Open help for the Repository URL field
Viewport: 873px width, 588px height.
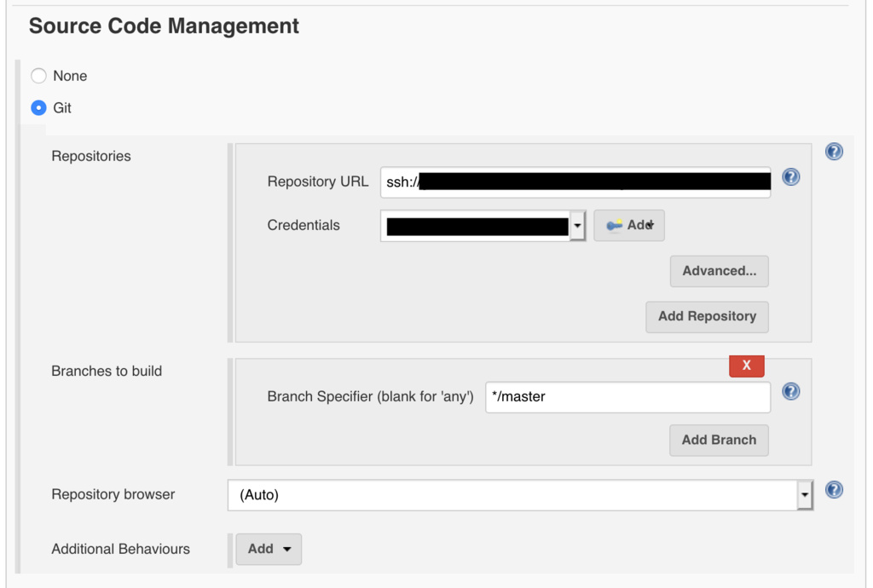pyautogui.click(x=790, y=177)
